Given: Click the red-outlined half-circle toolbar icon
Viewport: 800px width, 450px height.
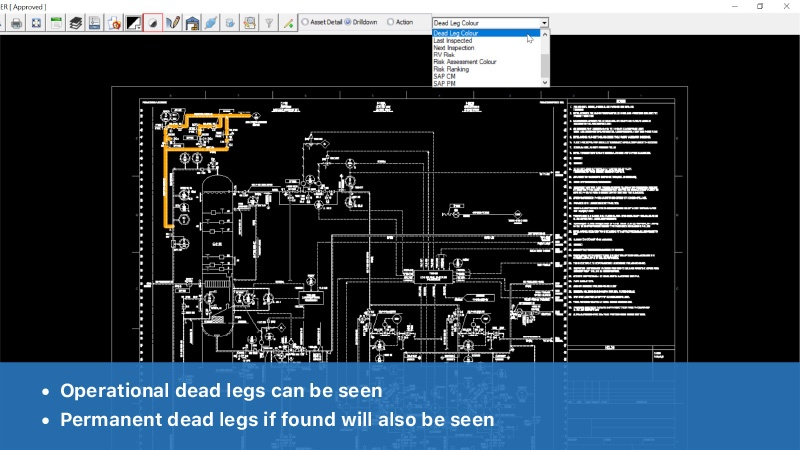Looking at the screenshot, I should tap(152, 22).
